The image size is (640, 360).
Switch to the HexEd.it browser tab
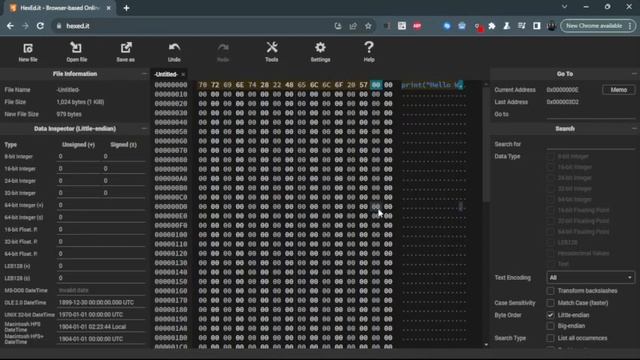59,8
